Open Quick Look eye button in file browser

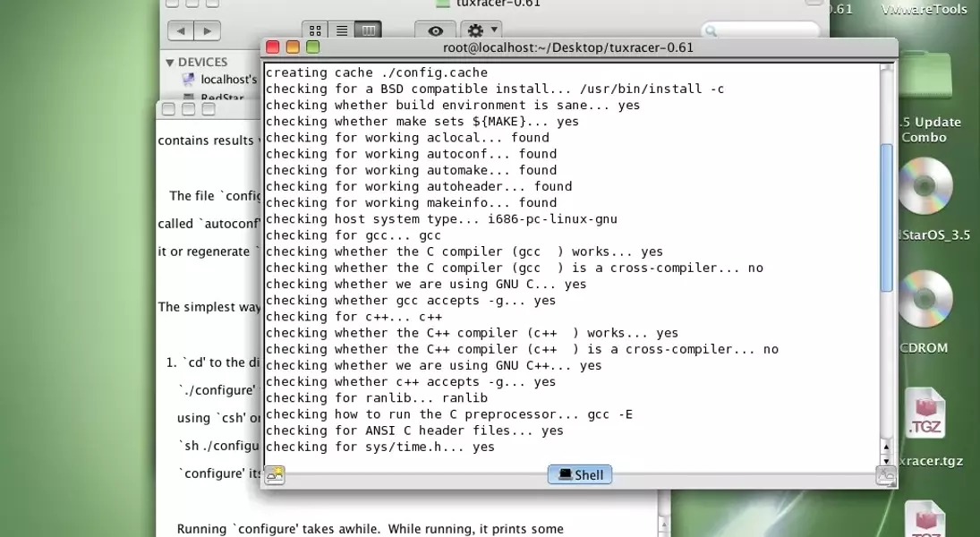click(x=436, y=30)
